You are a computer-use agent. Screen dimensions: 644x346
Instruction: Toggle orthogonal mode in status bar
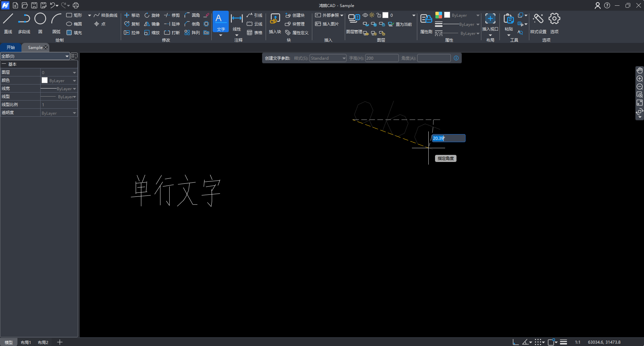[x=516, y=342]
